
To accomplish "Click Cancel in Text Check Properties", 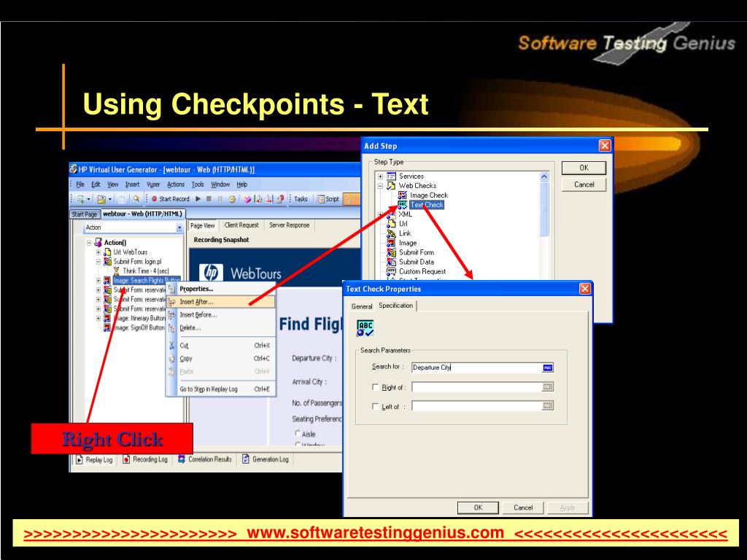I will pyautogui.click(x=522, y=507).
